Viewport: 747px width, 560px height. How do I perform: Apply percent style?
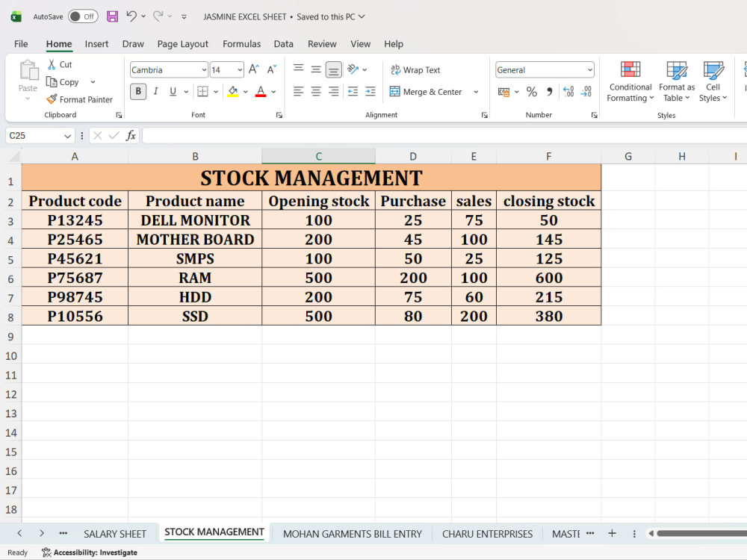(x=532, y=91)
